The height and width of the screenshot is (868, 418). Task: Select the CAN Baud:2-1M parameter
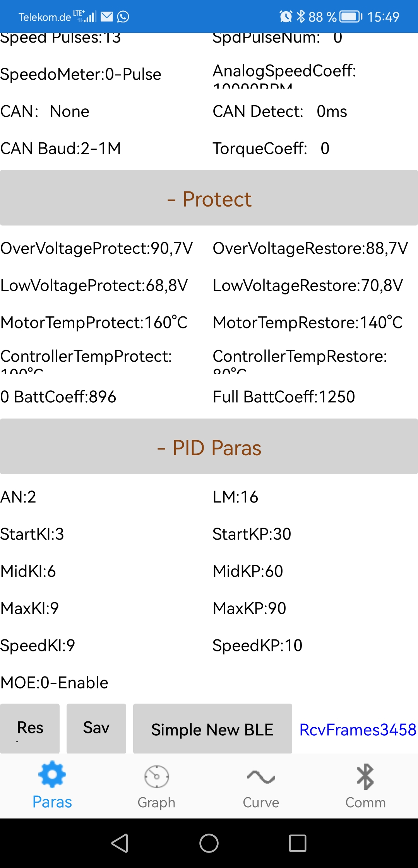point(61,149)
